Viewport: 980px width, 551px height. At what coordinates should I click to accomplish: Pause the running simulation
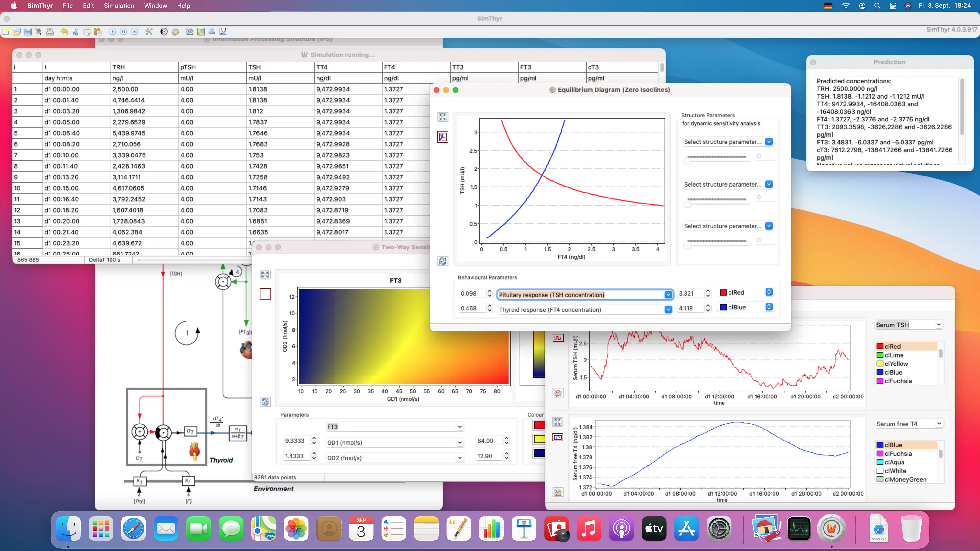point(123,32)
